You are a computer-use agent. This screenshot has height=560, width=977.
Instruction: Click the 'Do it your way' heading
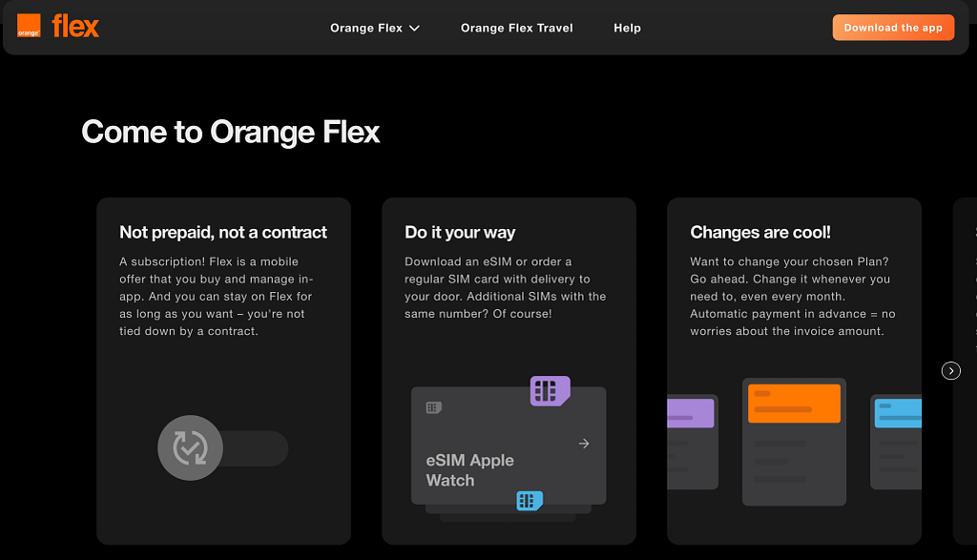click(460, 233)
